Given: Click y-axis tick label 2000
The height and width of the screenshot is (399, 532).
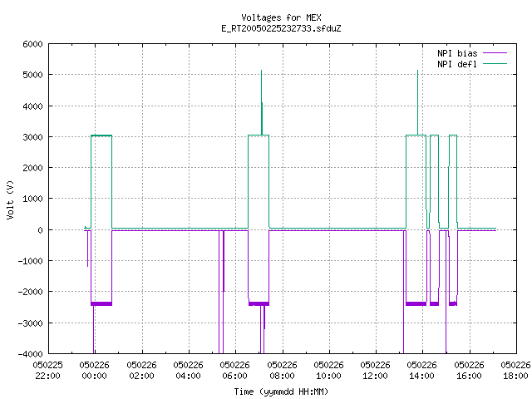Looking at the screenshot, I should click(32, 168).
